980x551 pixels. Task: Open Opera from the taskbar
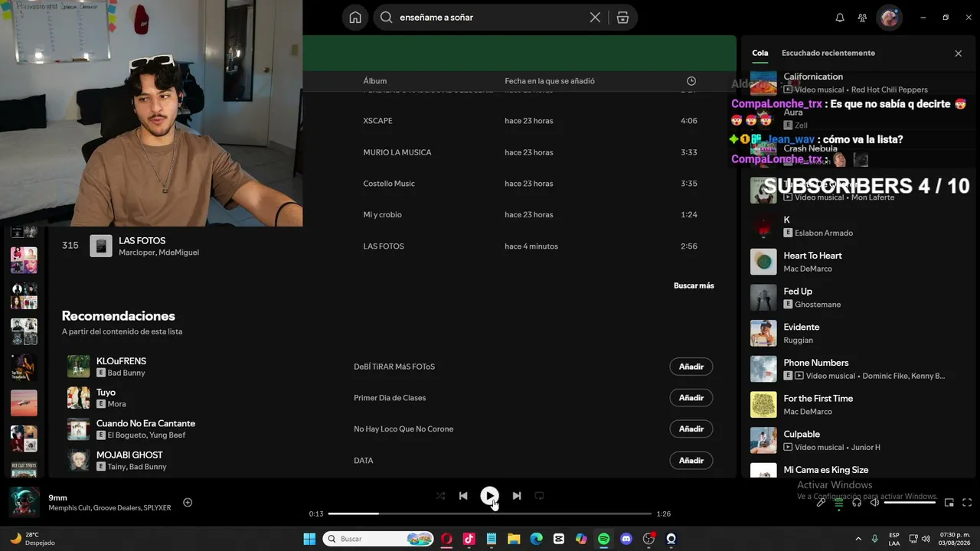[446, 539]
